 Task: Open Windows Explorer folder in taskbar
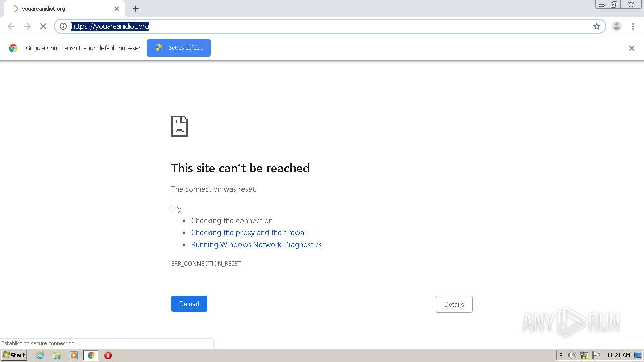point(57,355)
